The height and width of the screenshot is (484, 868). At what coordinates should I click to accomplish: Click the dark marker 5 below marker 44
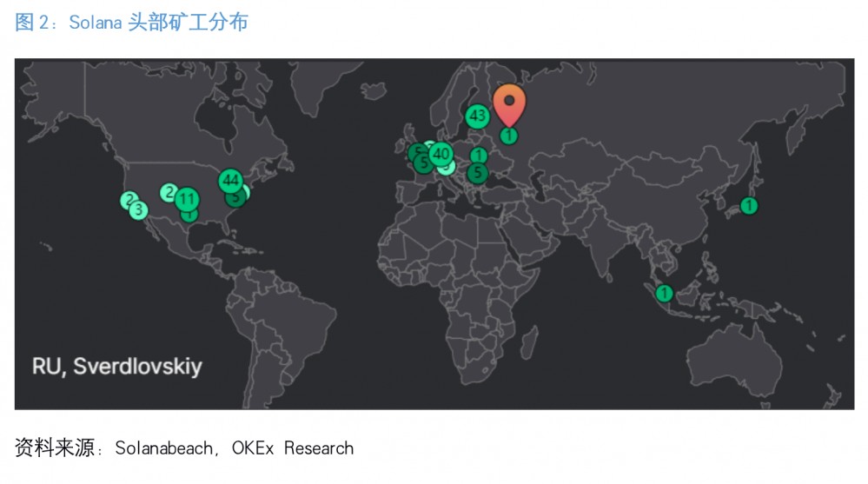click(x=234, y=198)
